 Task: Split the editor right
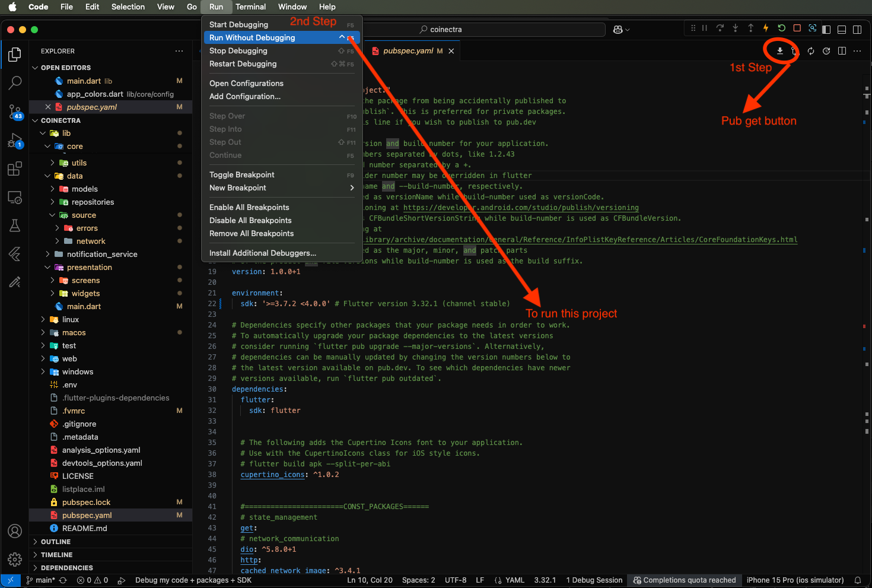pos(842,51)
